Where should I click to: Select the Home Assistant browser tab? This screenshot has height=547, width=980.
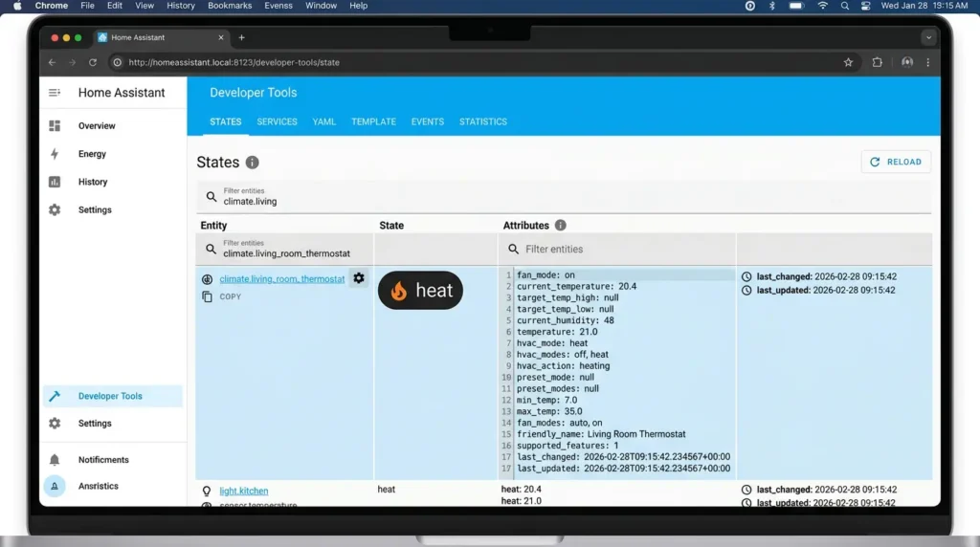click(x=161, y=37)
